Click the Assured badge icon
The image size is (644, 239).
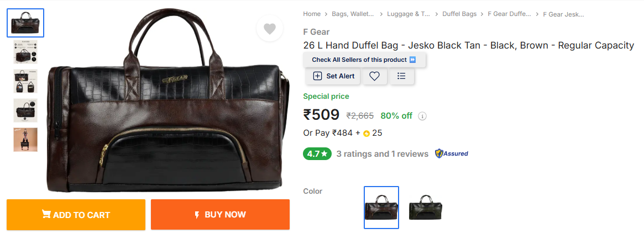[452, 154]
